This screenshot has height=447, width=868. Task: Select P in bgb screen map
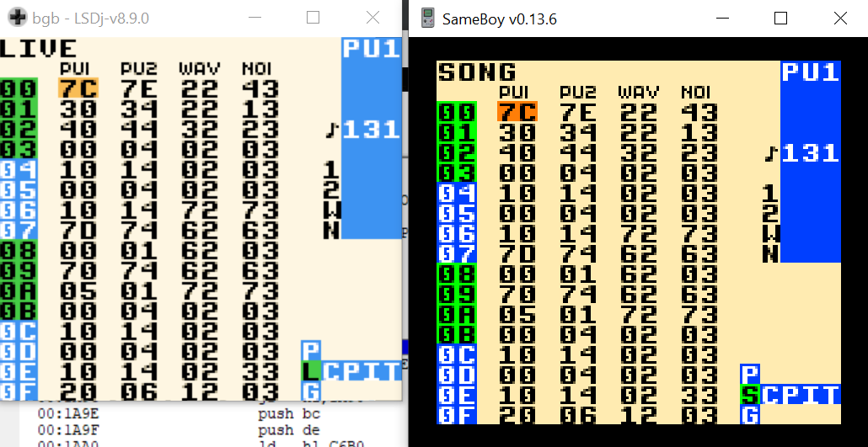point(311,351)
